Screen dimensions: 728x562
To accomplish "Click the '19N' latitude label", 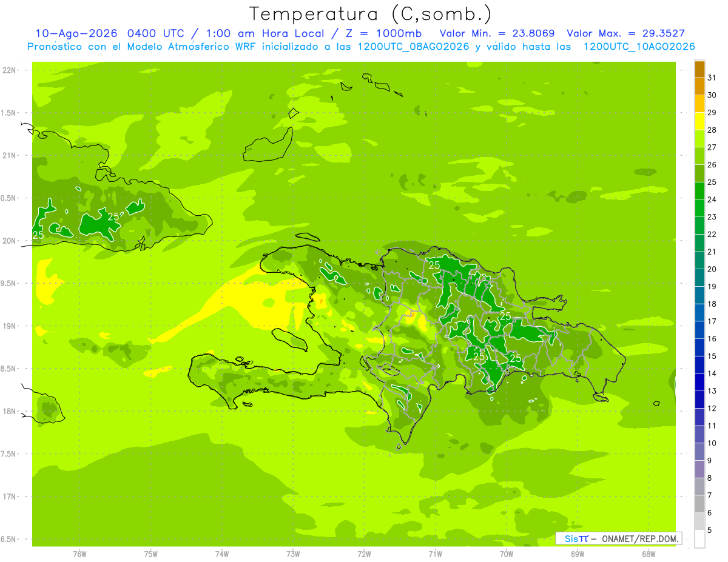I will point(9,326).
